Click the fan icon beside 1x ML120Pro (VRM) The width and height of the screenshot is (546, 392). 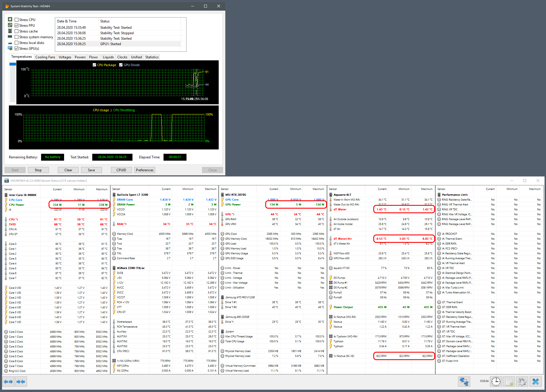tap(114, 361)
